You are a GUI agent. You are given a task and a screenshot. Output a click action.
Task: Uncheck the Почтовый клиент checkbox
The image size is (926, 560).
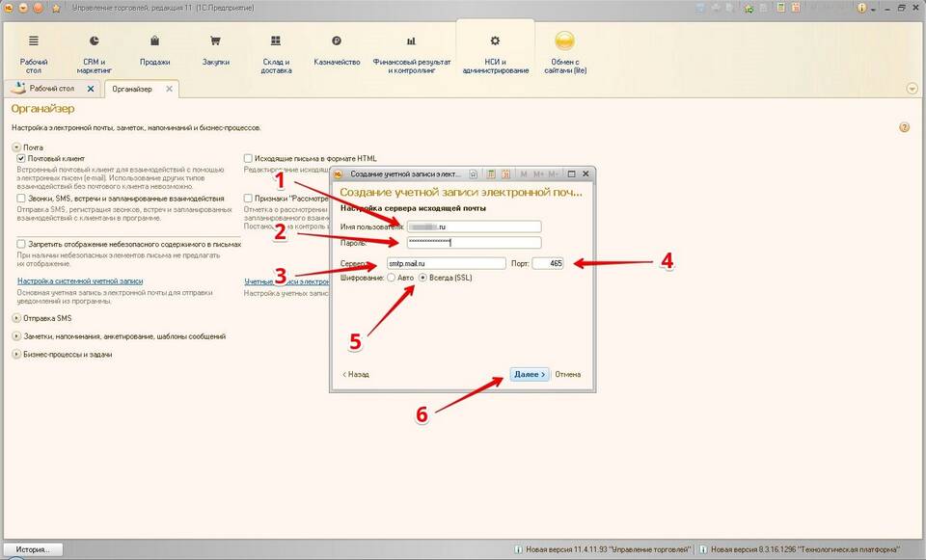click(x=21, y=158)
